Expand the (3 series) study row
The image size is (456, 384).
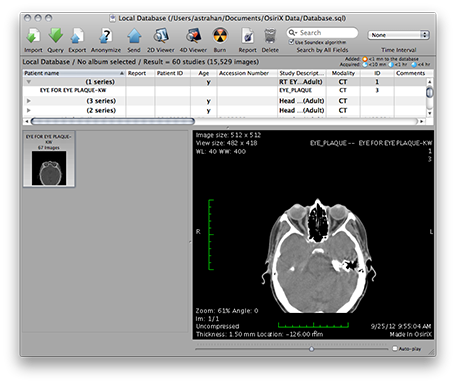click(x=29, y=101)
